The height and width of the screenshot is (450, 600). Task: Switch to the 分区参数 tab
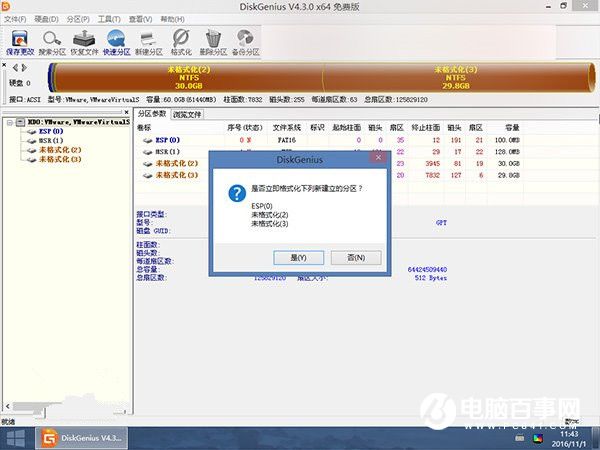[152, 114]
